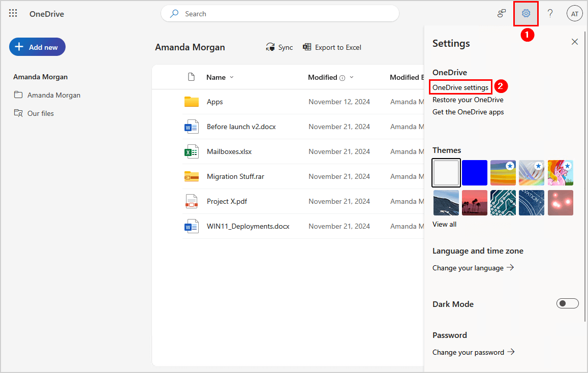Viewport: 588px width, 373px height.
Task: Select the blue theme swatch
Action: tap(474, 173)
